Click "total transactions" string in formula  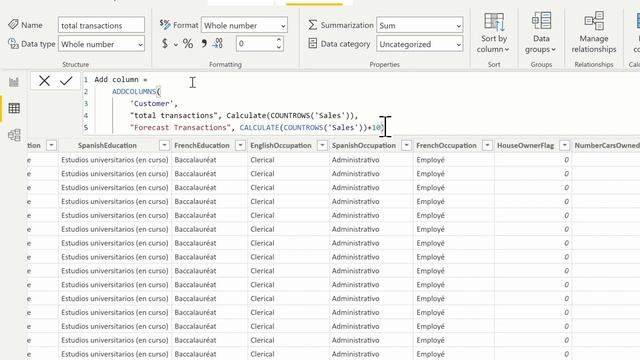point(174,116)
